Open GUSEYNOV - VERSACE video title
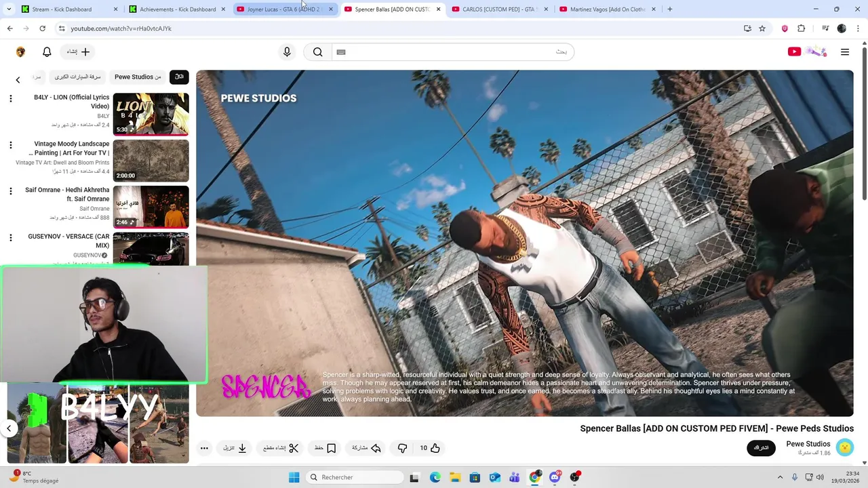 [x=68, y=241]
